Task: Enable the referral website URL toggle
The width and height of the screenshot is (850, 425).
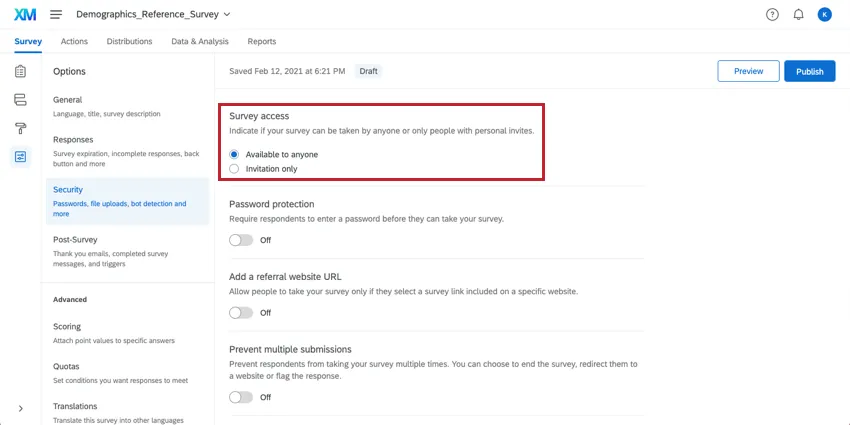Action: point(241,313)
